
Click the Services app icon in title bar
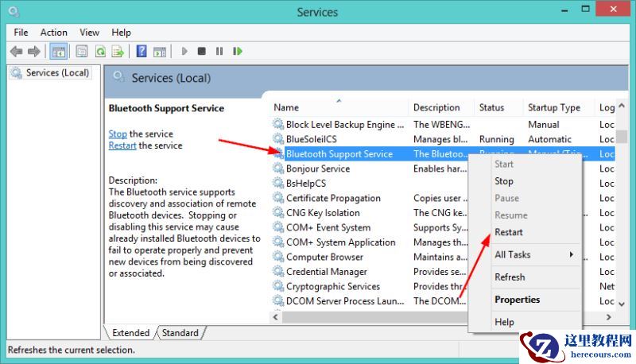(x=14, y=12)
